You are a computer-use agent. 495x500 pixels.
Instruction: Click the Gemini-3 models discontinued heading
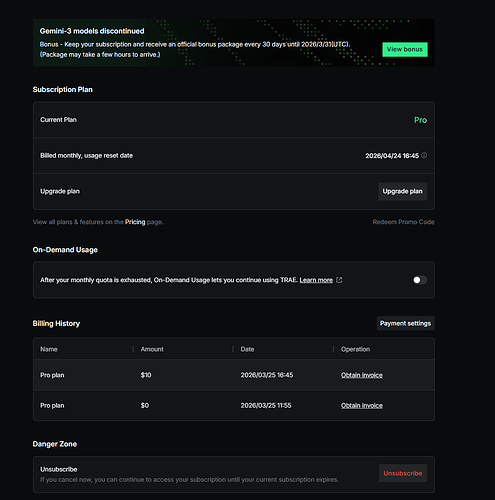pyautogui.click(x=92, y=31)
